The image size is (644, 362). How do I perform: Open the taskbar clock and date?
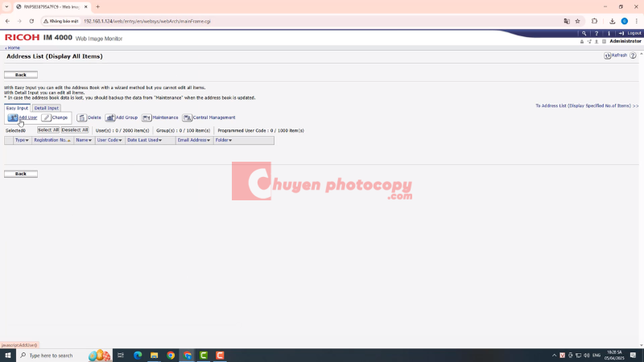tap(614, 356)
